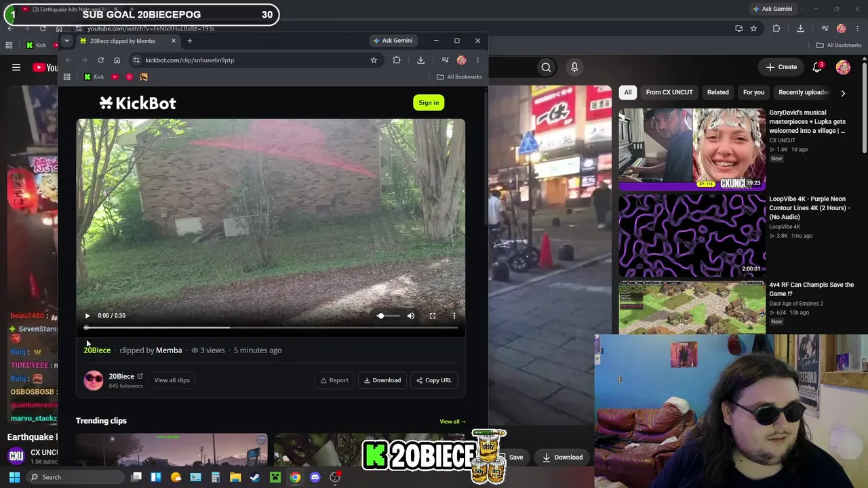Open the clip player's more options menu
Screen dimensions: 868x488
pos(454,316)
